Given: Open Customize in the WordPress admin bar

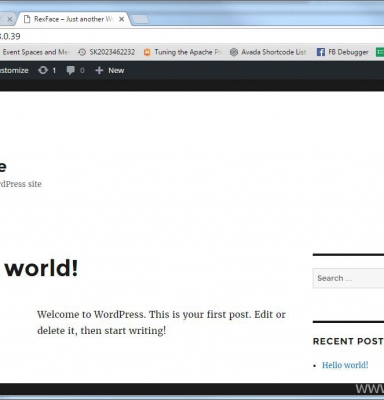Looking at the screenshot, I should pyautogui.click(x=14, y=70).
